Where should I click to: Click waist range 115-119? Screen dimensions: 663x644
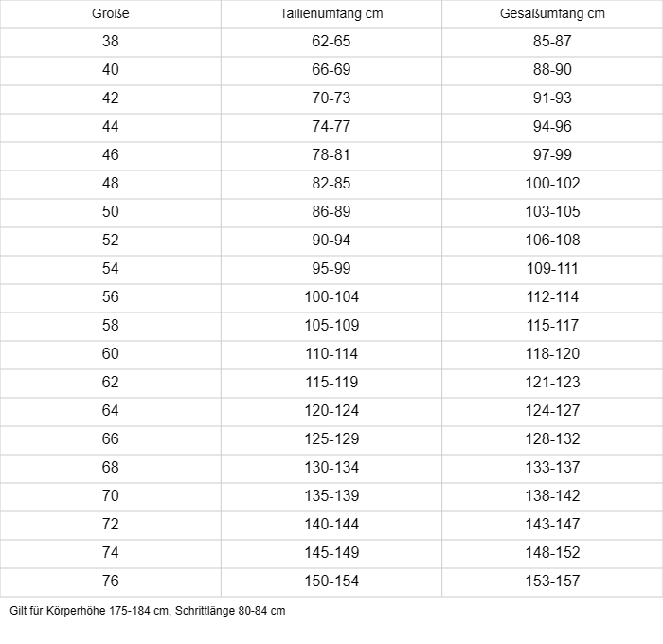click(331, 383)
